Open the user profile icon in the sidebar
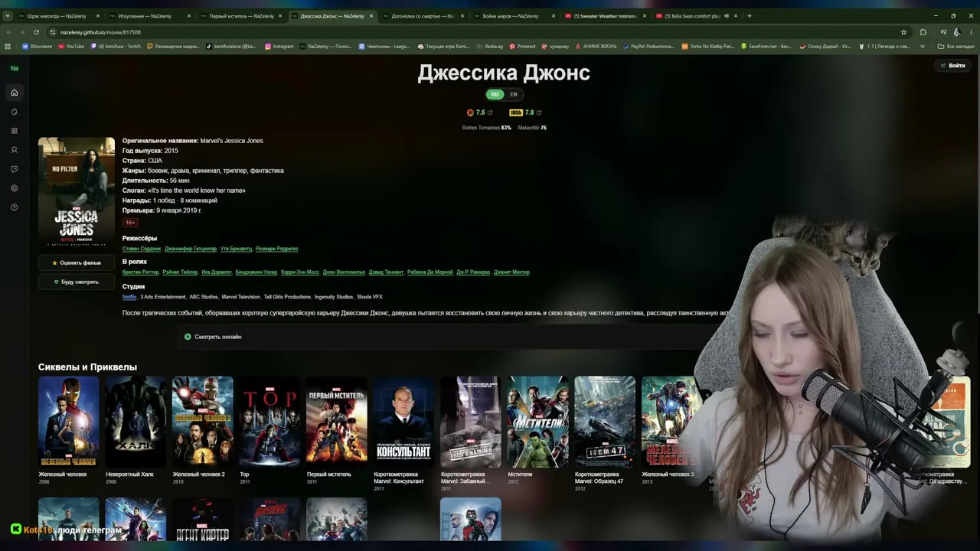This screenshot has height=551, width=980. coord(14,150)
